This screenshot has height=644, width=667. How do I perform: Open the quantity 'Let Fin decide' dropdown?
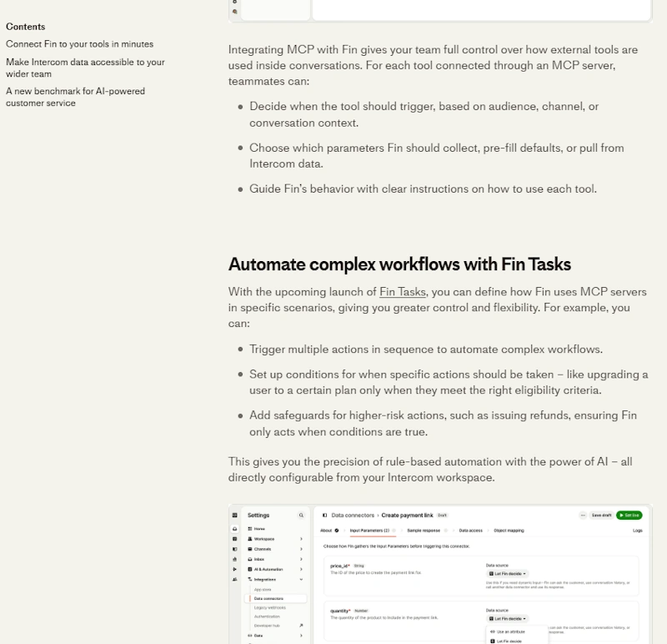[508, 618]
